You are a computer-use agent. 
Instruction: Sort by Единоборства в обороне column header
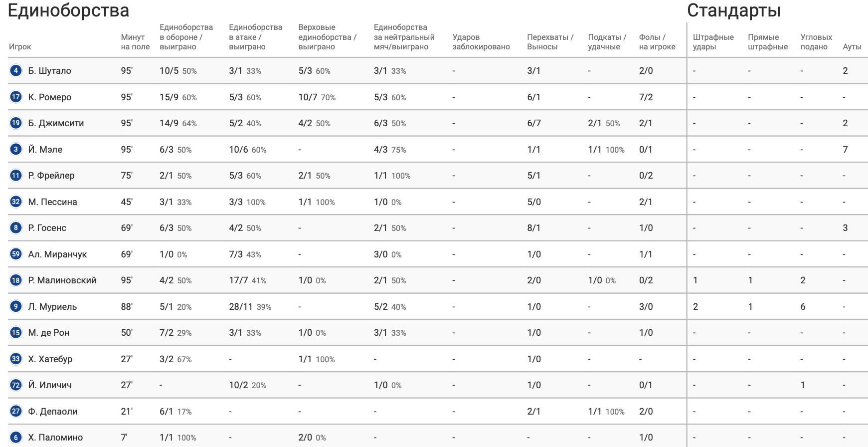[x=186, y=37]
